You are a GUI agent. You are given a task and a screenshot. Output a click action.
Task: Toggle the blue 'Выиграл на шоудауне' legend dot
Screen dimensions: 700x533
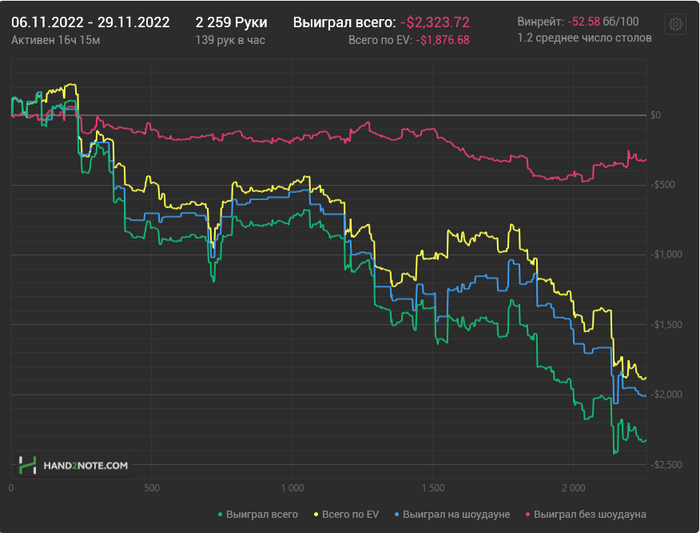pos(396,515)
